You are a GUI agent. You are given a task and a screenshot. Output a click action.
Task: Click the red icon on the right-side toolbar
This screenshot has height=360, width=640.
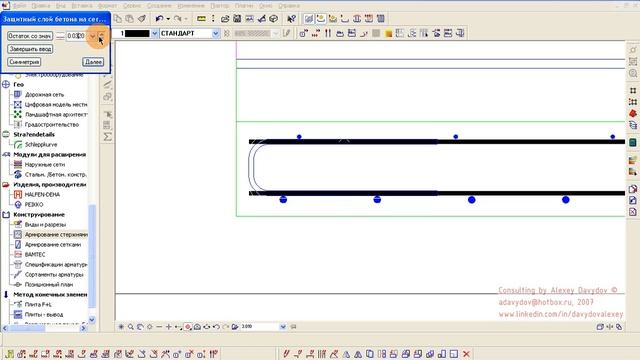[633, 113]
